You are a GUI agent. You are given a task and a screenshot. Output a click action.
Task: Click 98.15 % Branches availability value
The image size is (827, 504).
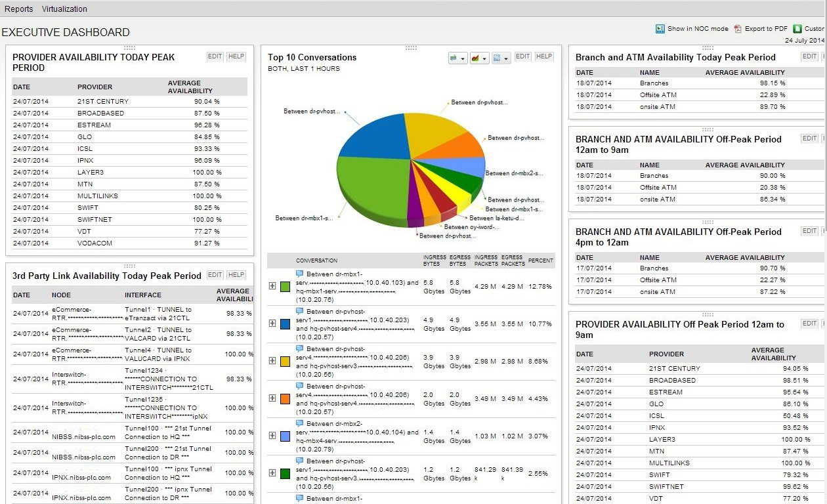click(x=773, y=83)
